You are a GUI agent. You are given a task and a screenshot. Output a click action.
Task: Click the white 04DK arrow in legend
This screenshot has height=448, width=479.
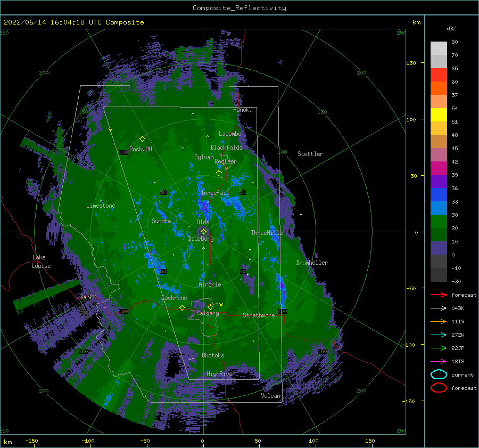click(x=439, y=308)
